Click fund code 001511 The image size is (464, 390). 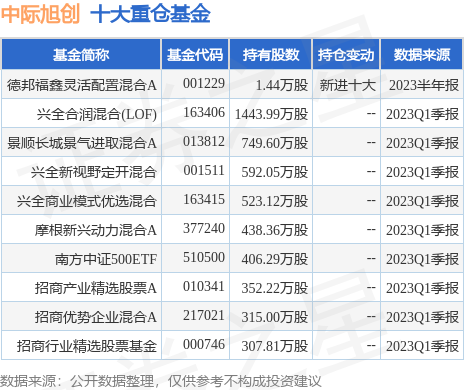click(204, 170)
